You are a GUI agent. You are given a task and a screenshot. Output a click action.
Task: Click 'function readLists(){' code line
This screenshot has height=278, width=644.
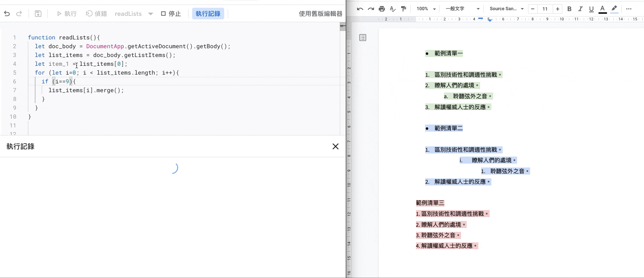tap(64, 37)
